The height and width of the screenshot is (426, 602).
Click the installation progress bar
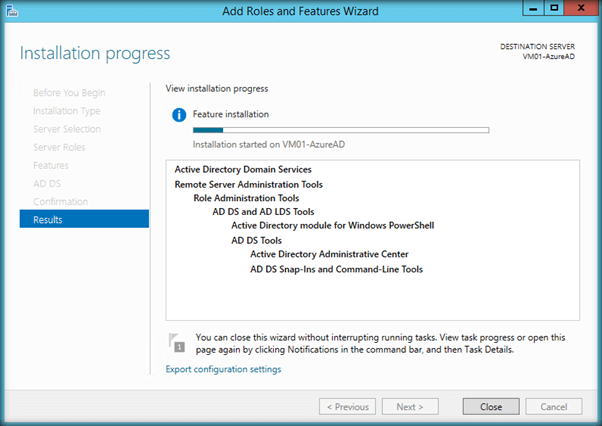pos(340,130)
